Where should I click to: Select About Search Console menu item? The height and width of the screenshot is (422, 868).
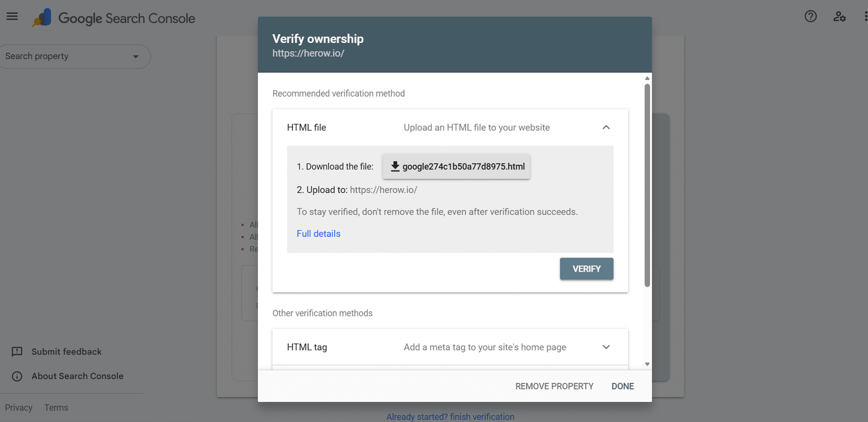pos(78,376)
